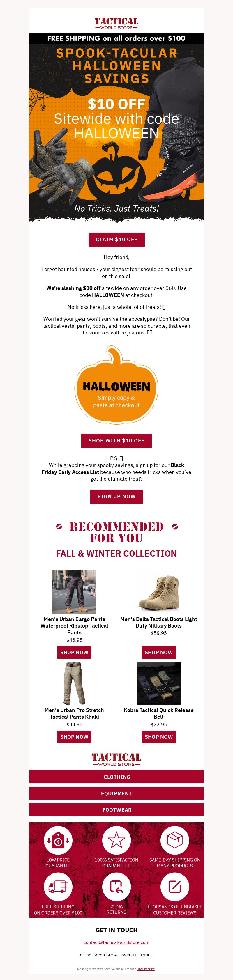Click the footer Tactical World Store logo
The width and height of the screenshot is (233, 980).
(x=116, y=759)
